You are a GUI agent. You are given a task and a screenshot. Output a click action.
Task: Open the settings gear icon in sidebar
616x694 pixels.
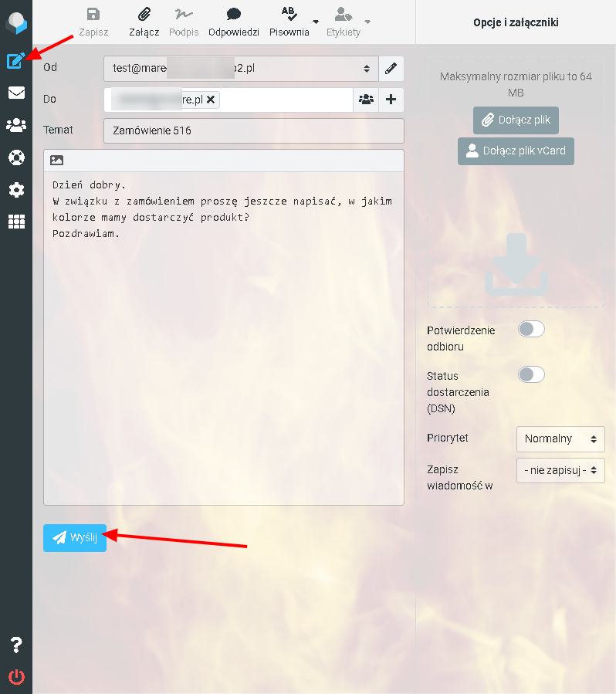[16, 190]
